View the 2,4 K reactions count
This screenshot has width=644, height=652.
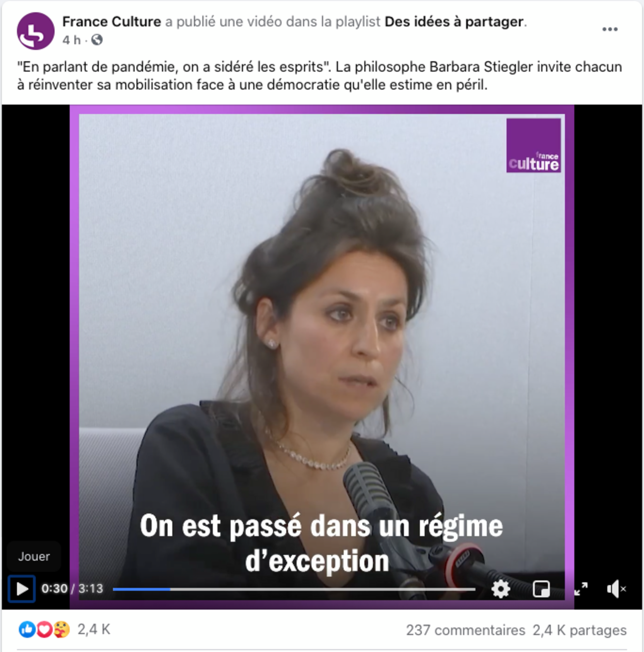pyautogui.click(x=94, y=629)
